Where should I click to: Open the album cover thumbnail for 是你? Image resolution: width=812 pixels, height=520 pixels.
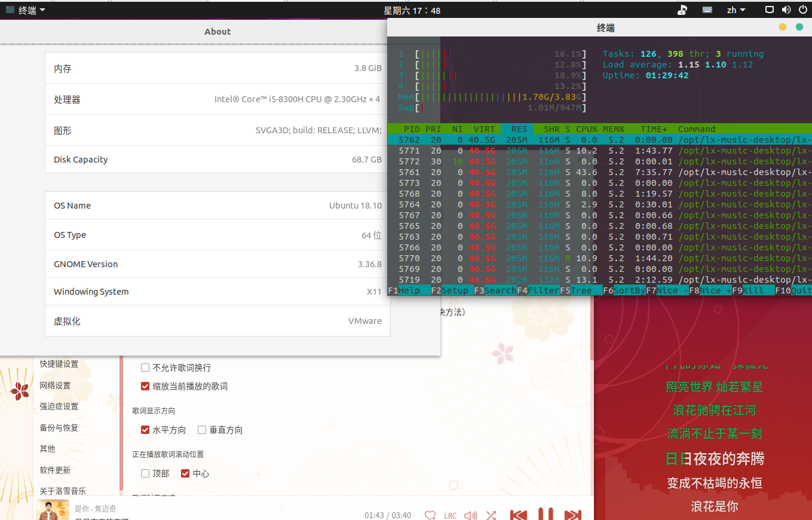53,510
